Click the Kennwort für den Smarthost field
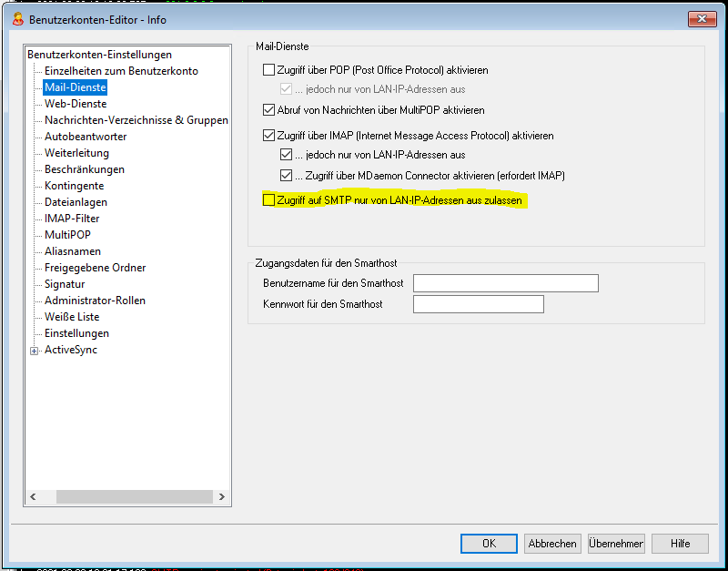Image resolution: width=728 pixels, height=571 pixels. 478,304
